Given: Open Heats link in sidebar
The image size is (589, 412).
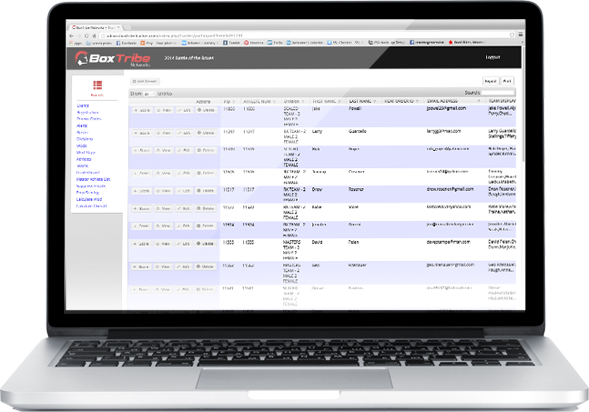Looking at the screenshot, I should 82,126.
